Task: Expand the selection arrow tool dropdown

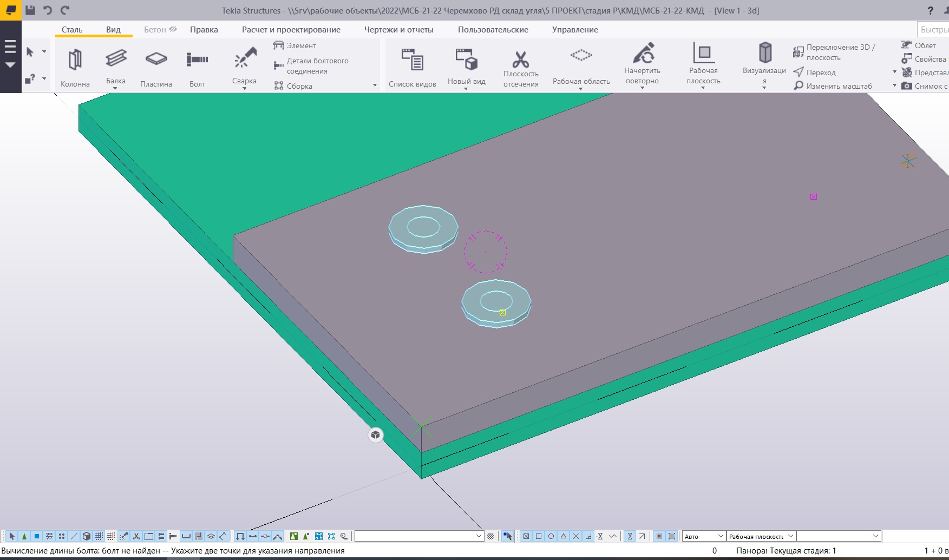Action: (x=44, y=52)
